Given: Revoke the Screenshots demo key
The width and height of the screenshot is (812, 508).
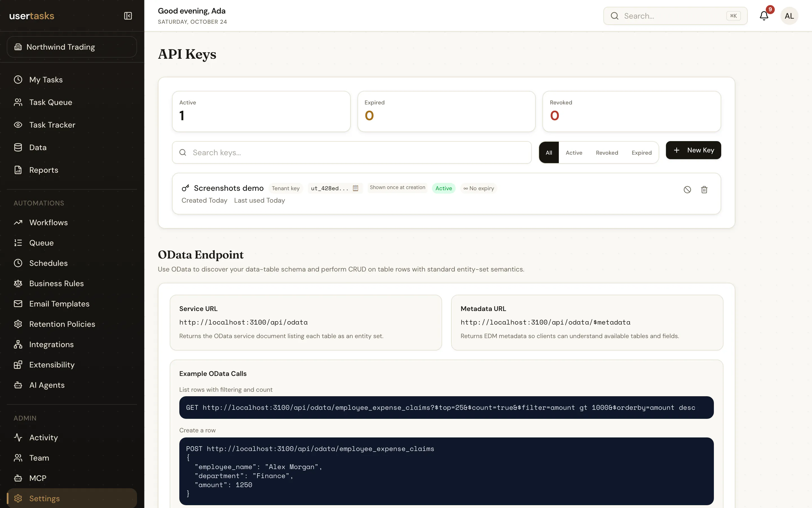Looking at the screenshot, I should 687,189.
